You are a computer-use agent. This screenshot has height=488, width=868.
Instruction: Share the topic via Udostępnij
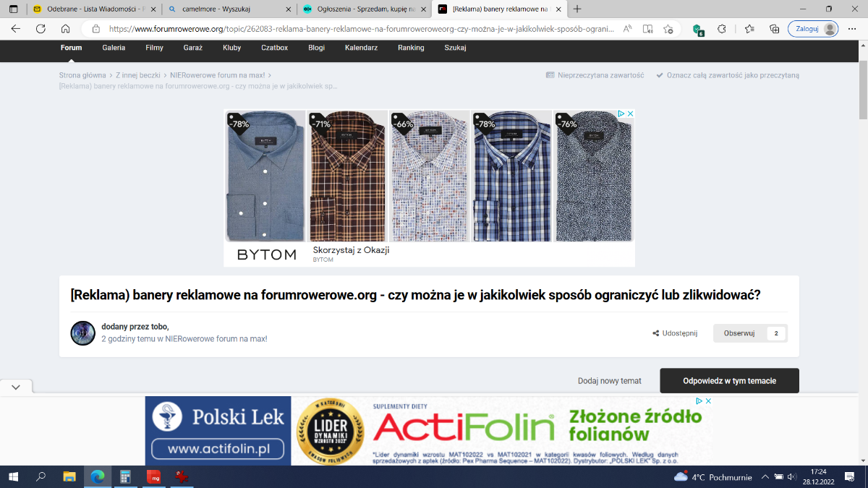click(x=675, y=333)
